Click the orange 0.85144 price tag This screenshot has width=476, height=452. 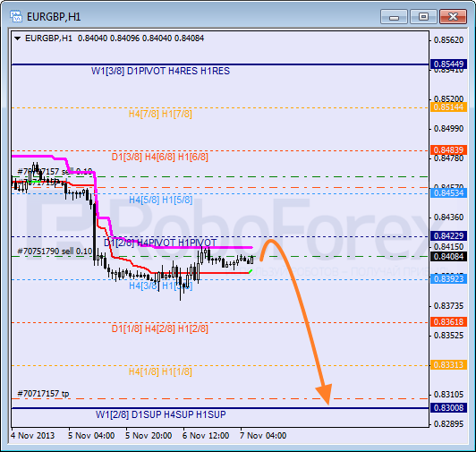tap(448, 107)
